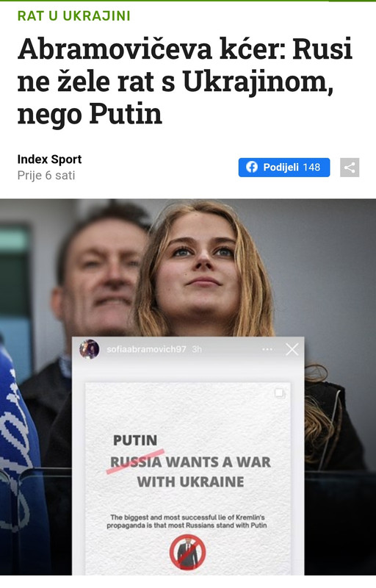Click the 3h story timestamp
This screenshot has height=588, width=376.
pos(197,349)
